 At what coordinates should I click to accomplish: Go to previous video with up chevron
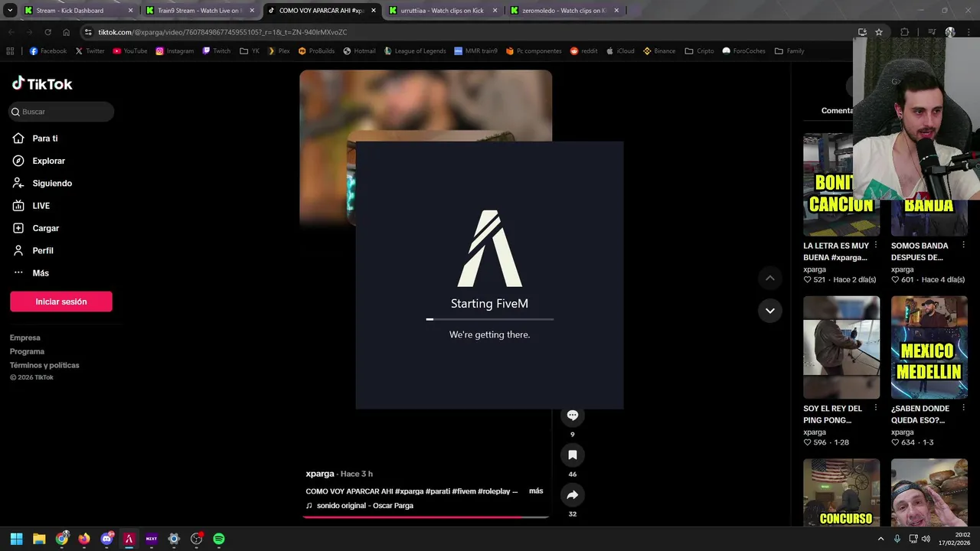click(769, 278)
